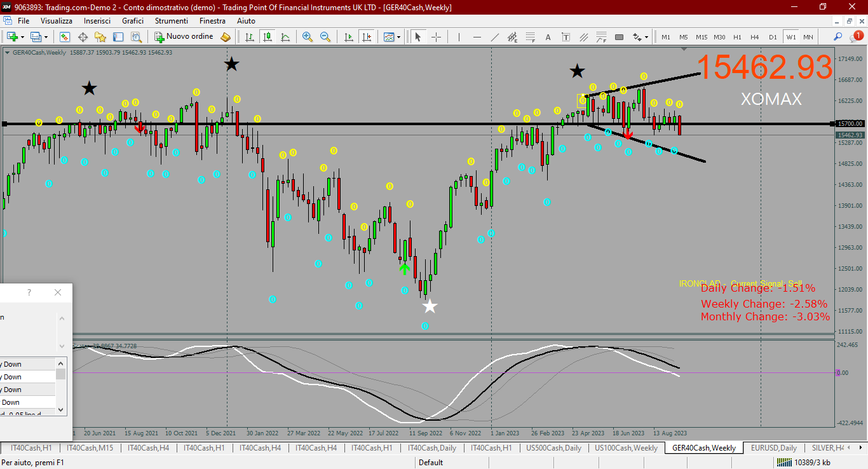Open the Aiuto menu

[x=247, y=21]
